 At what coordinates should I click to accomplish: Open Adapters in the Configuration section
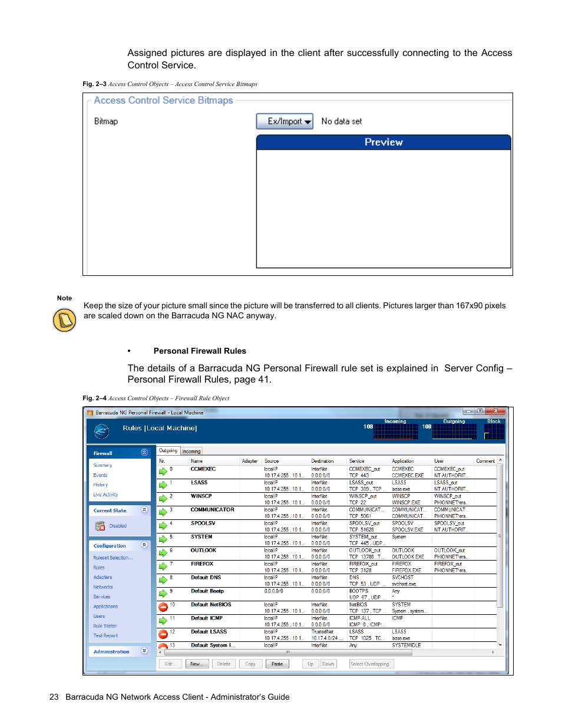pyautogui.click(x=103, y=577)
